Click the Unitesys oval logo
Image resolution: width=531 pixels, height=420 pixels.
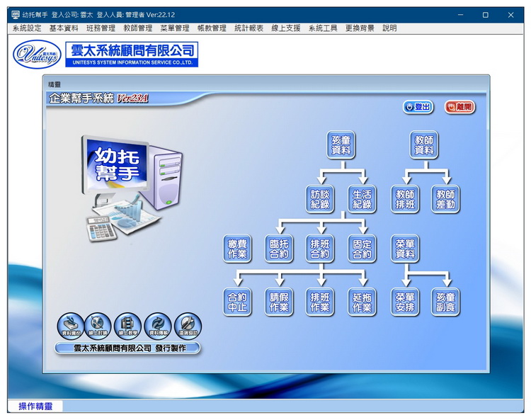[x=37, y=55]
